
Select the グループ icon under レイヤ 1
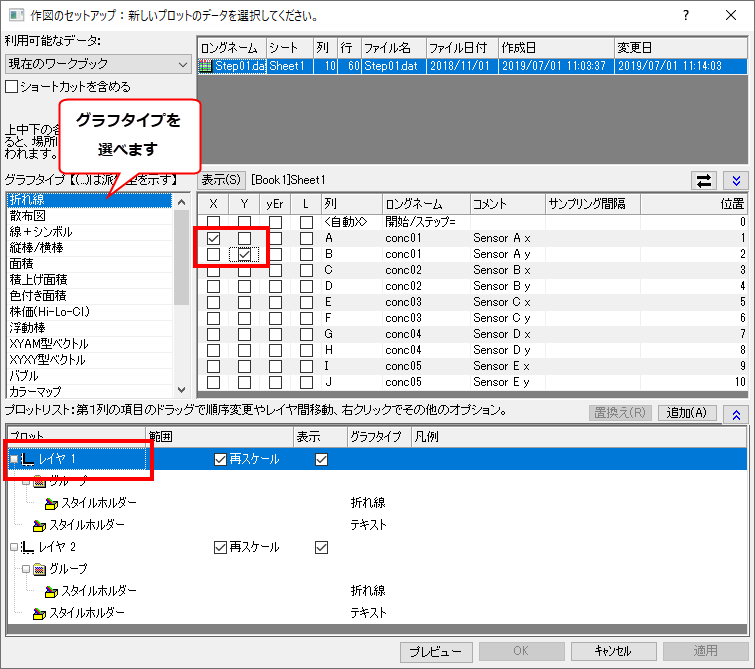point(40,481)
